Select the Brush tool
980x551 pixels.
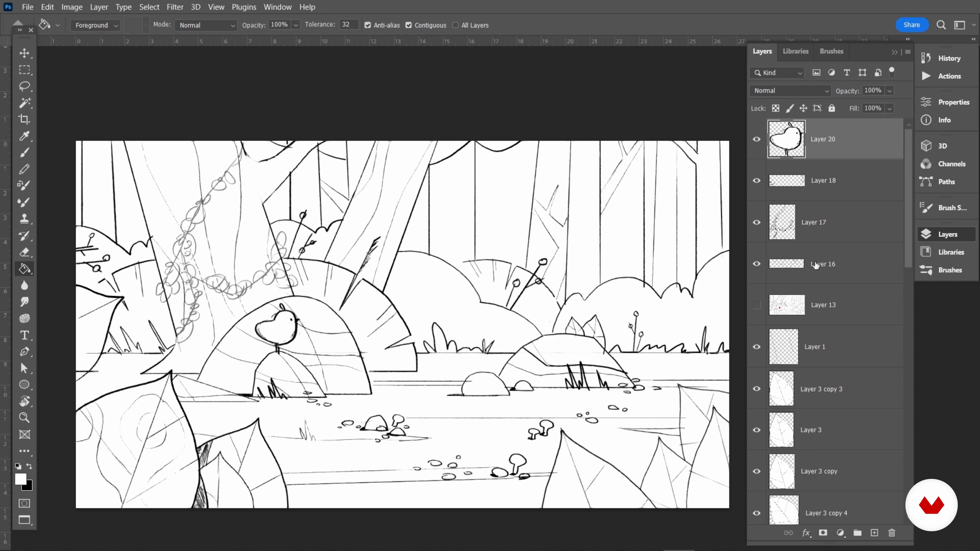25,153
